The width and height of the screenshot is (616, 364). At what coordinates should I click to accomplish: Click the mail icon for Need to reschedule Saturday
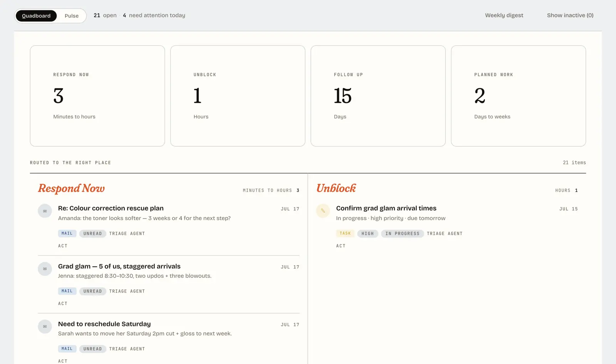pyautogui.click(x=45, y=326)
